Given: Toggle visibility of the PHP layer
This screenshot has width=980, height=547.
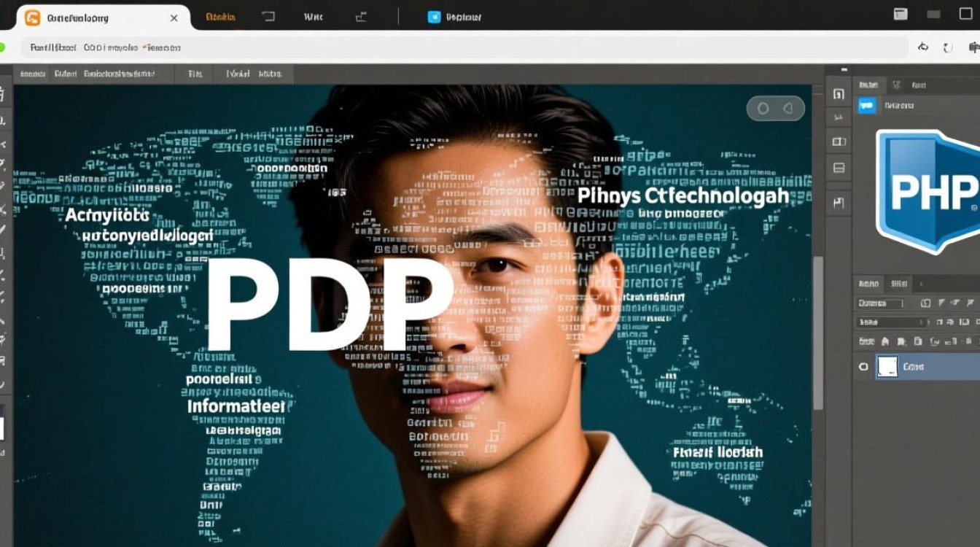Looking at the screenshot, I should tap(863, 367).
